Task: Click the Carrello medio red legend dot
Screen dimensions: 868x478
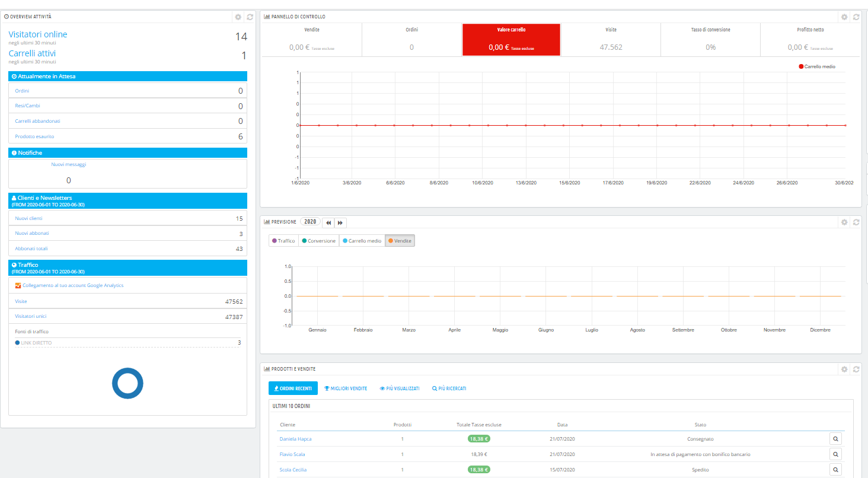Action: (801, 67)
